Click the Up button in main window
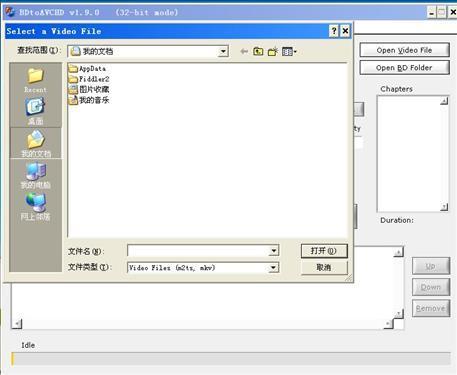 click(431, 266)
